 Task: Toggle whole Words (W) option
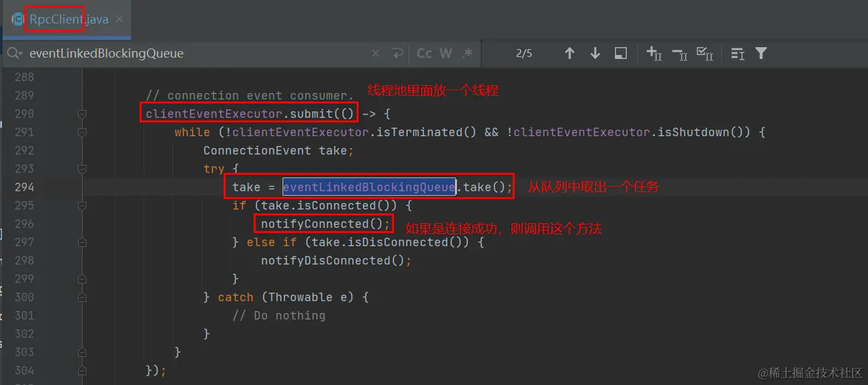click(446, 53)
